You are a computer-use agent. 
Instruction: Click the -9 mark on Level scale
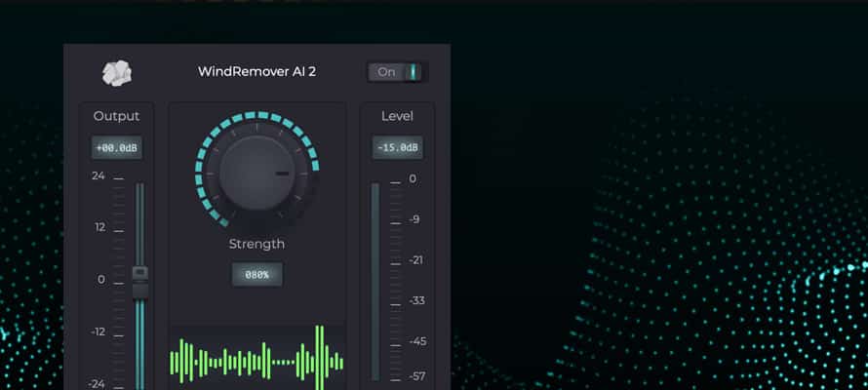pyautogui.click(x=414, y=219)
